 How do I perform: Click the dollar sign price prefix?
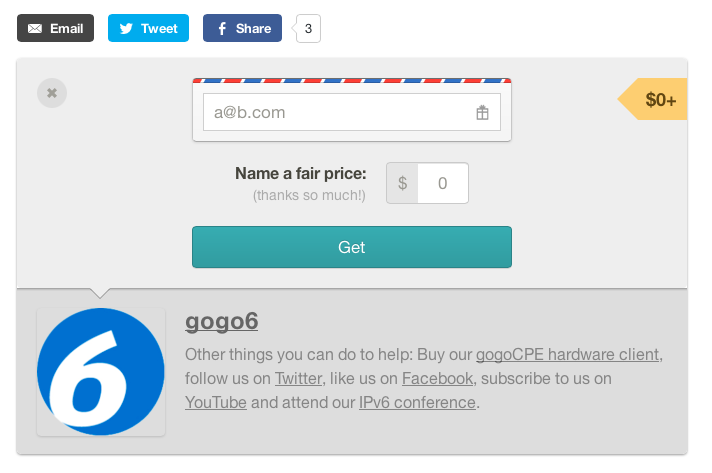click(402, 184)
